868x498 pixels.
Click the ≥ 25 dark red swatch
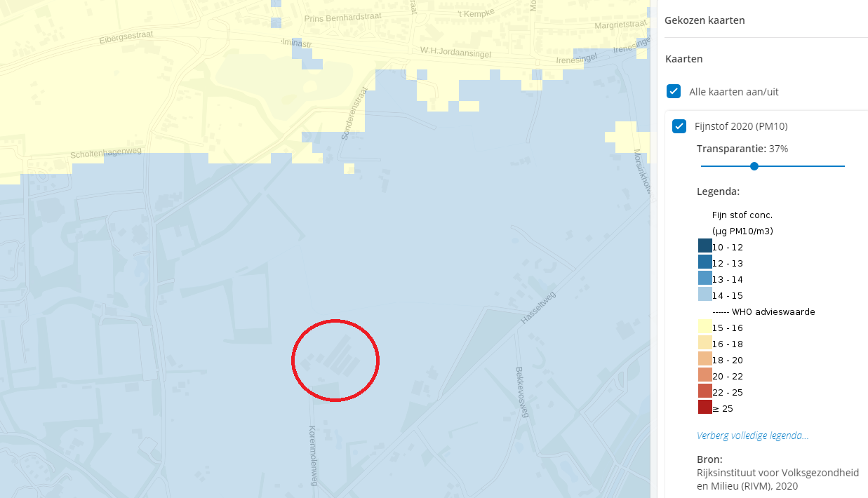point(705,407)
